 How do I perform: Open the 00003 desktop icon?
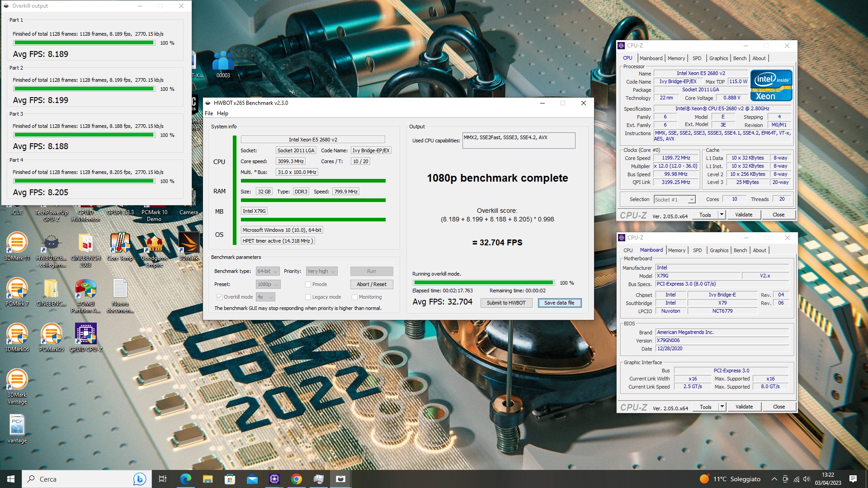tap(223, 64)
